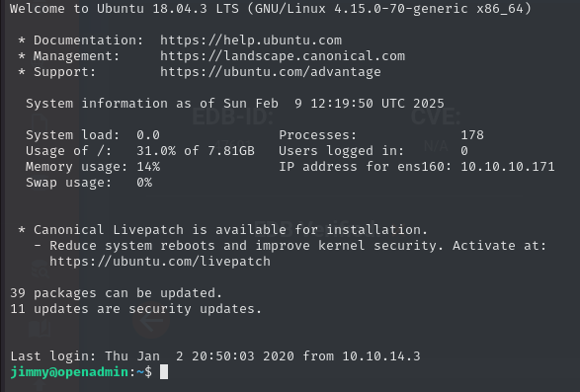Click the Users logged in value 0

(464, 151)
